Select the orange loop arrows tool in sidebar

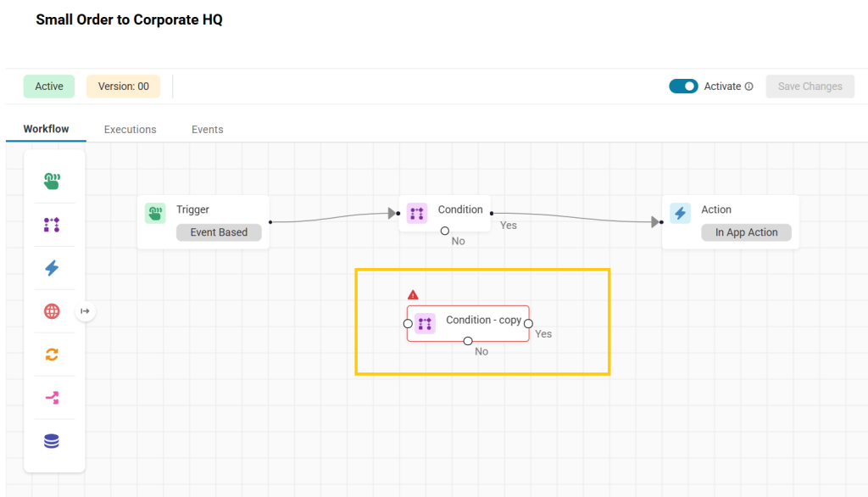point(52,354)
